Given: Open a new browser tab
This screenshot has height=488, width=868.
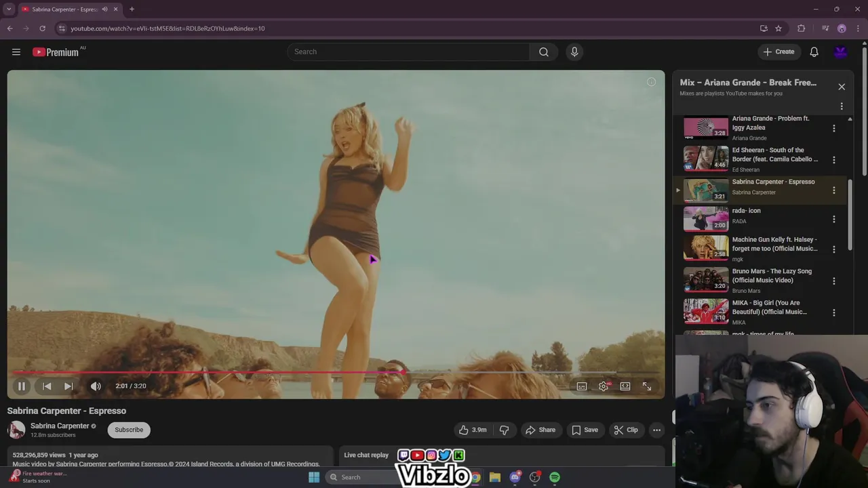Looking at the screenshot, I should [x=132, y=9].
